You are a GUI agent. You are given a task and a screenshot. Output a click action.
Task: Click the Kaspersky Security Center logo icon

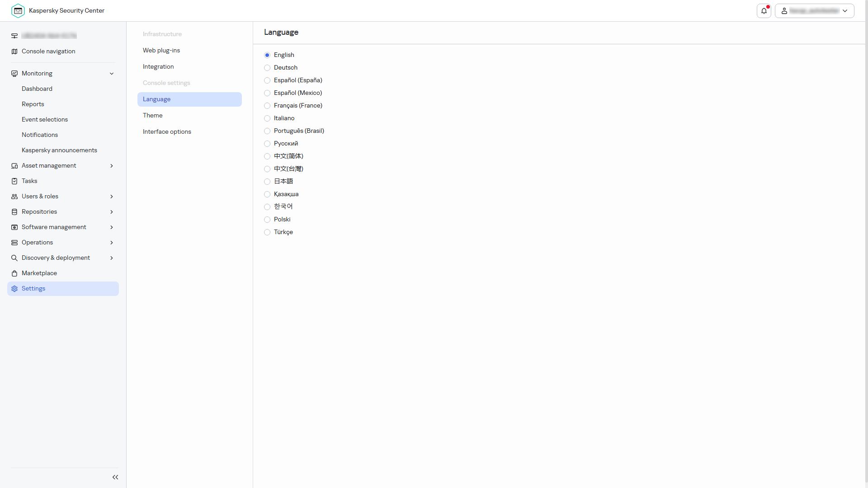pyautogui.click(x=18, y=10)
